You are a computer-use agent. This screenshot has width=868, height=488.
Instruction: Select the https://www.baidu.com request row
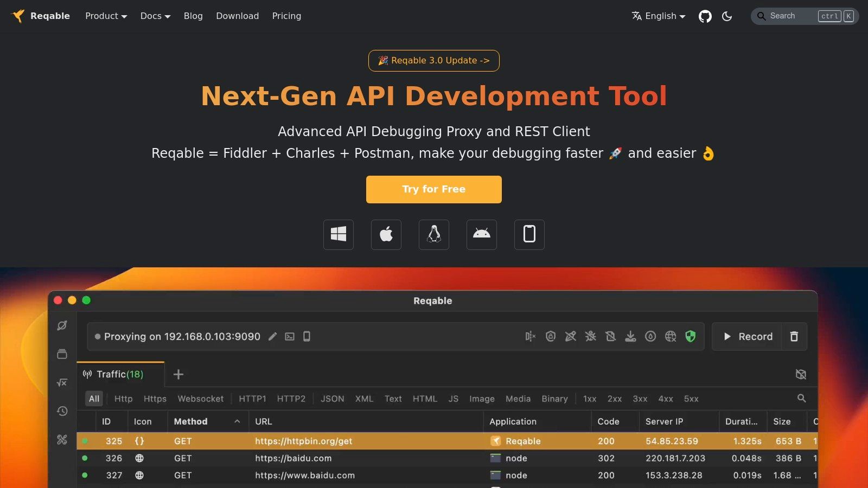447,476
